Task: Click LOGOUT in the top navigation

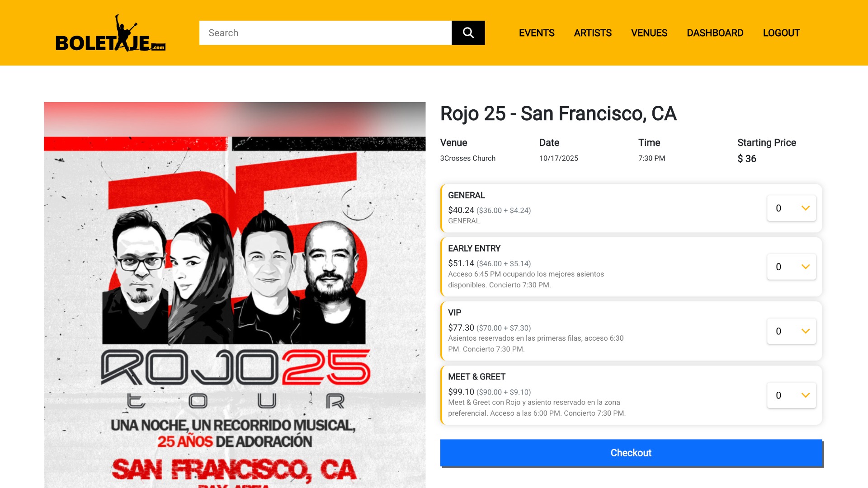Action: click(781, 33)
